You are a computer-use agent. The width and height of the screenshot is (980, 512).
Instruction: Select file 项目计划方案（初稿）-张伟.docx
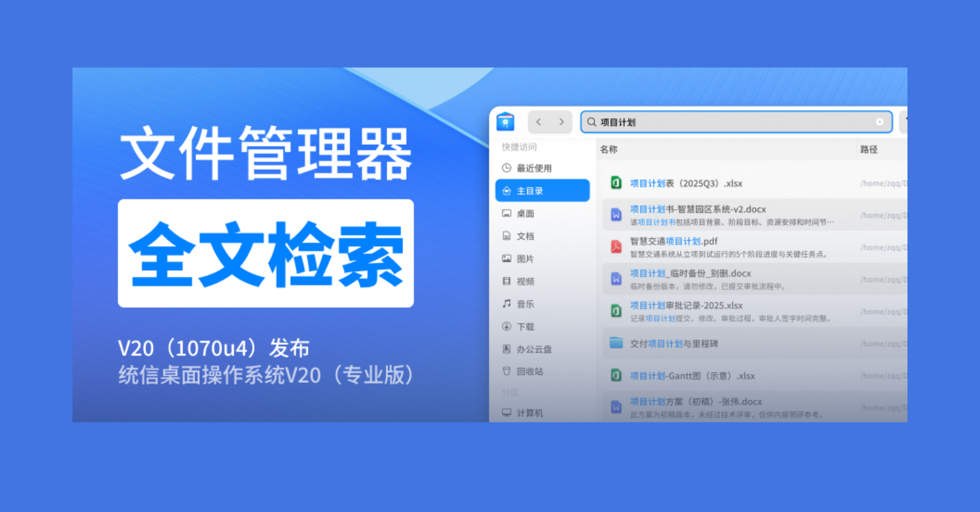(755, 407)
